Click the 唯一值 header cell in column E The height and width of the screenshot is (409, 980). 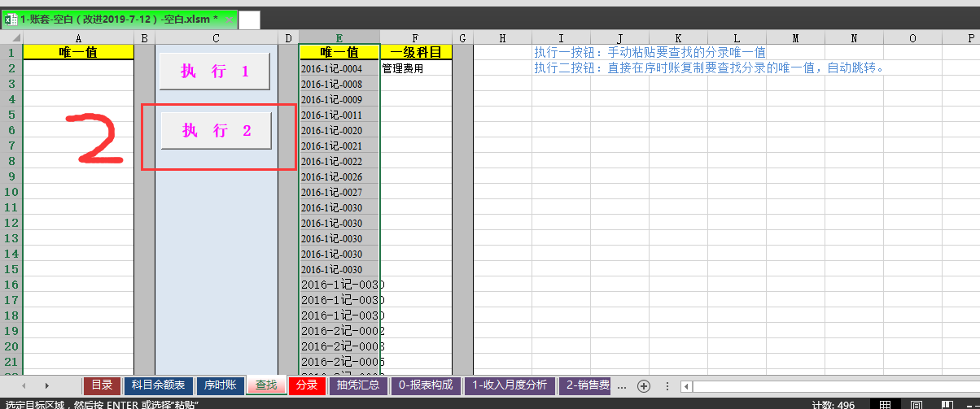click(x=339, y=53)
